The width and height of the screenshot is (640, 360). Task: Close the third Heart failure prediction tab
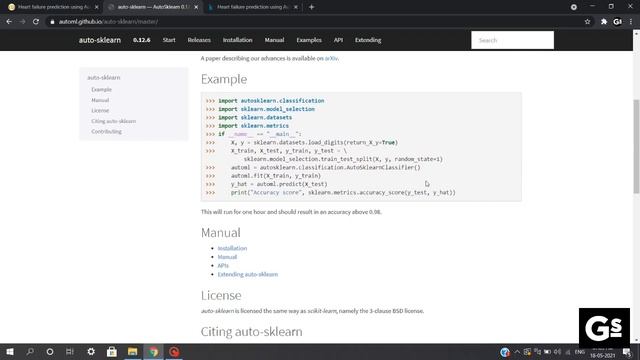(x=296, y=7)
